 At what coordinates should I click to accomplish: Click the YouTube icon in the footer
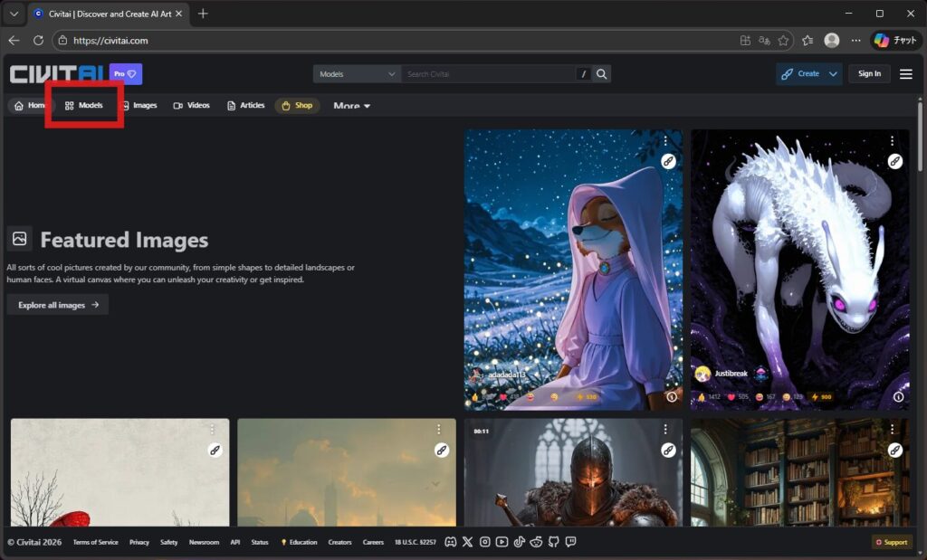502,542
